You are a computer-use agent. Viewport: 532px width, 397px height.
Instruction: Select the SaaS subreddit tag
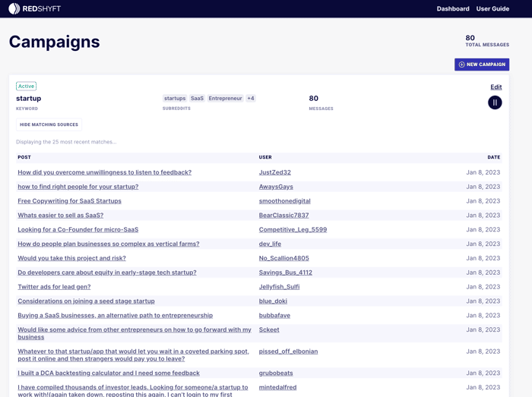[197, 98]
